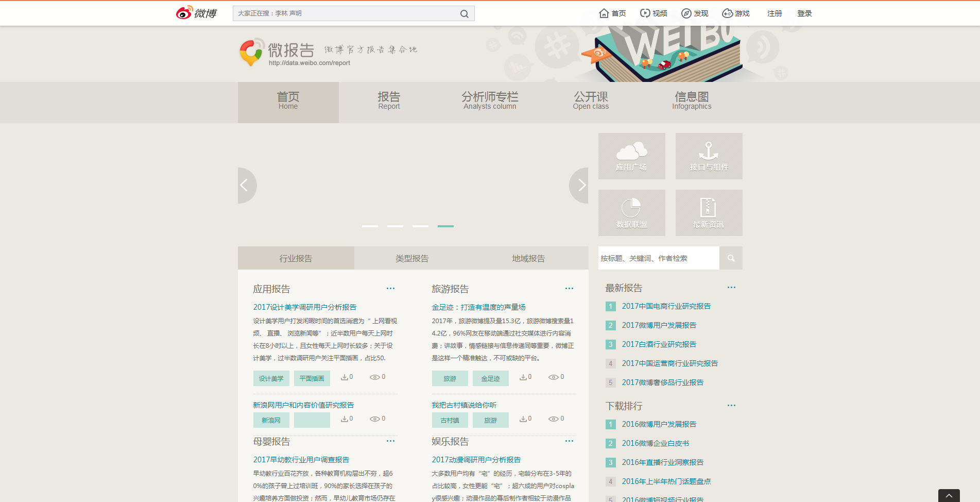The height and width of the screenshot is (502, 980).
Task: Select the 首页 Home main tab
Action: (x=288, y=102)
